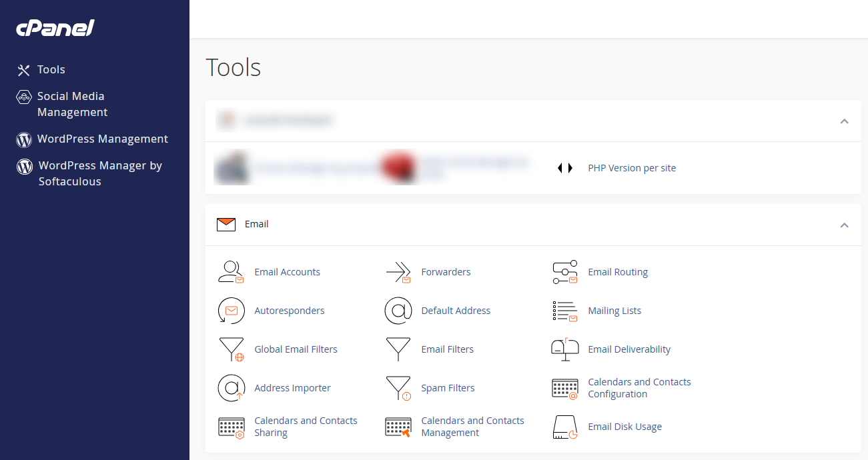Click the WordPress Management logo icon
Screen dimensions: 868x460
24,139
